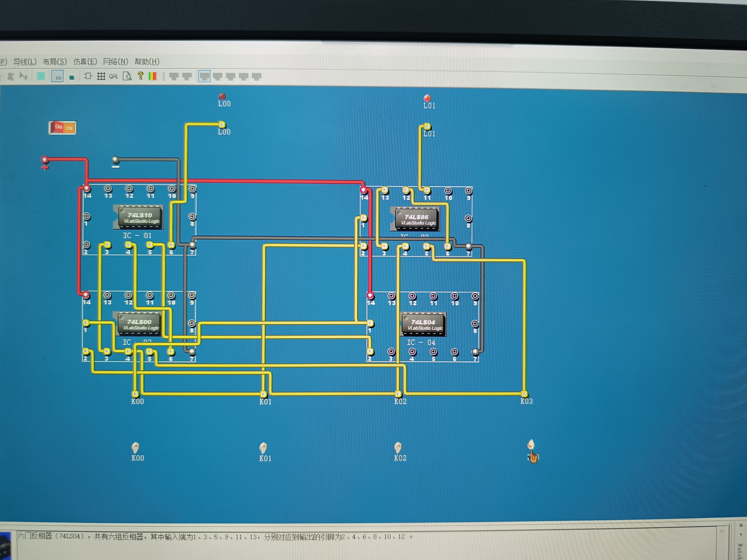Open the 帮助(H) help menu
Image resolution: width=747 pixels, height=560 pixels.
pos(147,62)
